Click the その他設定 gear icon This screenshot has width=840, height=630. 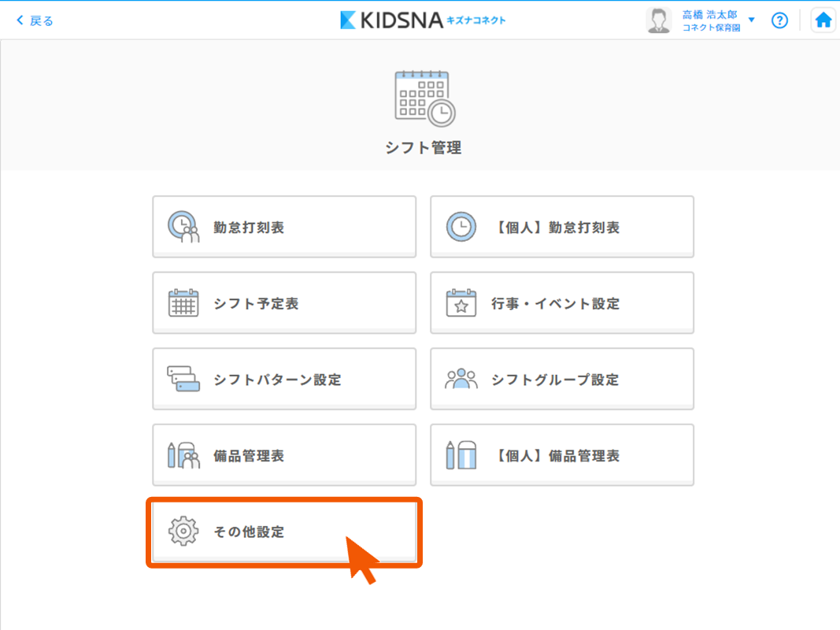pyautogui.click(x=183, y=532)
